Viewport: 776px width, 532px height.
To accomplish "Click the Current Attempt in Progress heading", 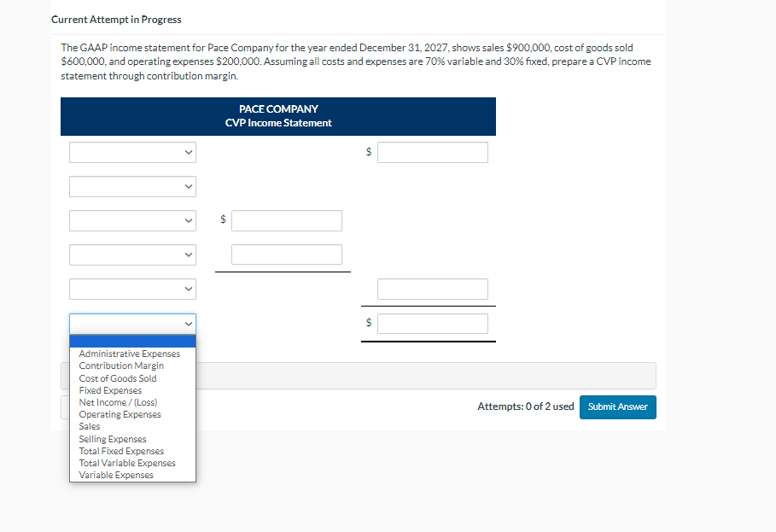I will tap(116, 19).
